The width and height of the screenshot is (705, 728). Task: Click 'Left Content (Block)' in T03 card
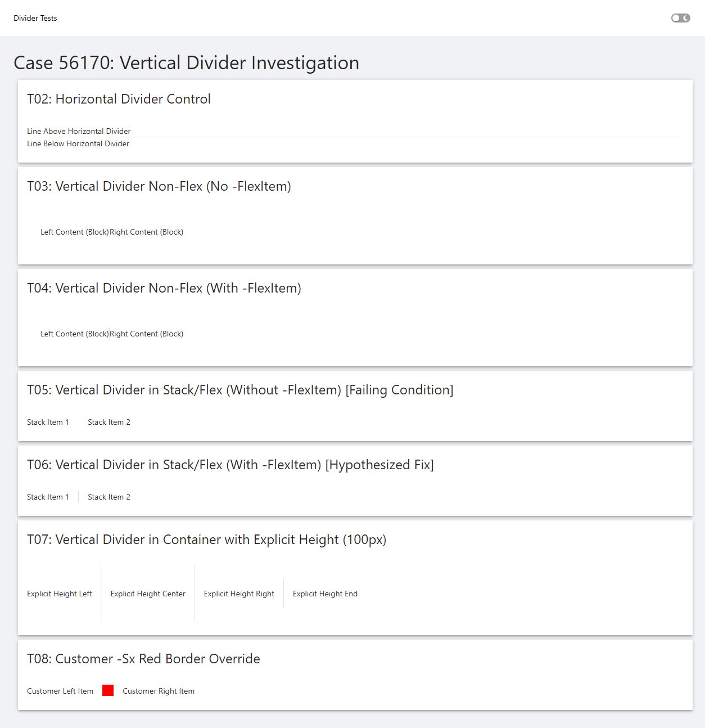74,232
